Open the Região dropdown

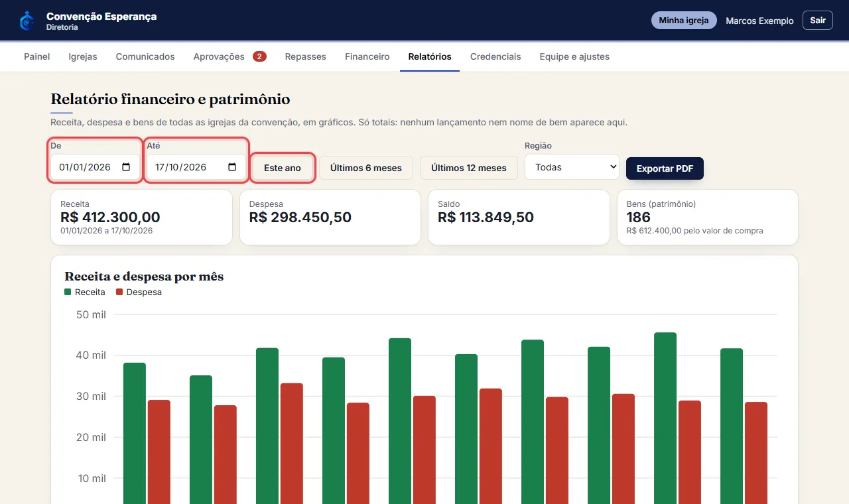(x=572, y=167)
